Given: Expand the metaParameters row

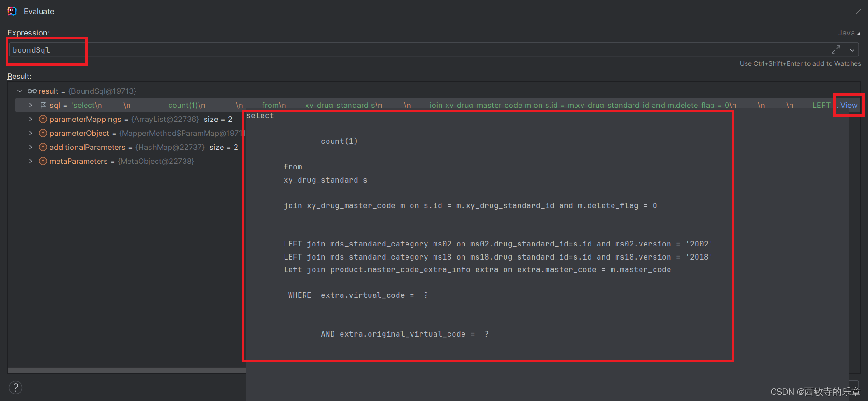Looking at the screenshot, I should (31, 161).
